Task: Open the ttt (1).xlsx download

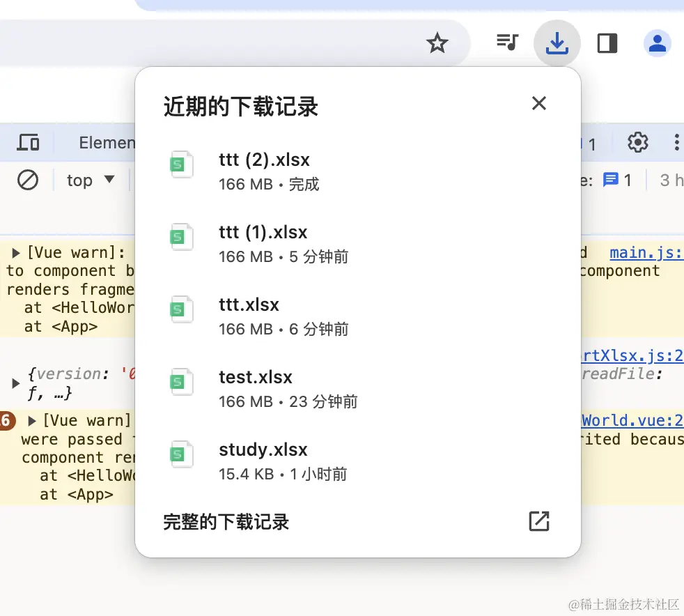Action: (358, 244)
